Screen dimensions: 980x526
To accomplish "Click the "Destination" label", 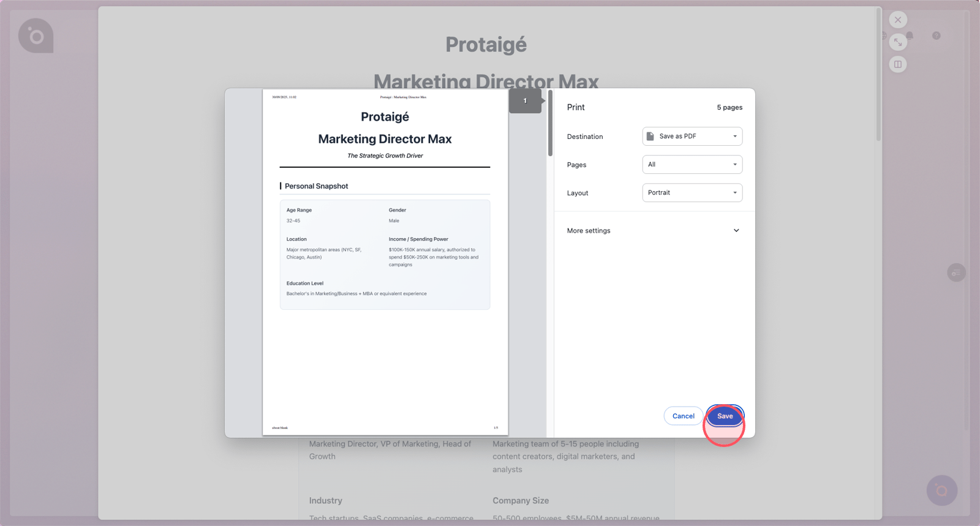I will (x=585, y=137).
